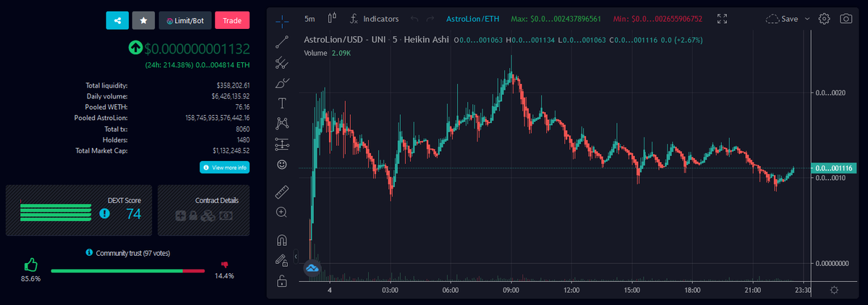868x305 pixels.
Task: Click the Holders value 1480
Action: (x=243, y=139)
